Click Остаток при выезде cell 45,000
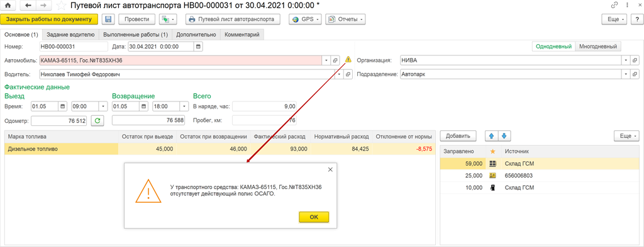644x247 pixels. click(147, 149)
